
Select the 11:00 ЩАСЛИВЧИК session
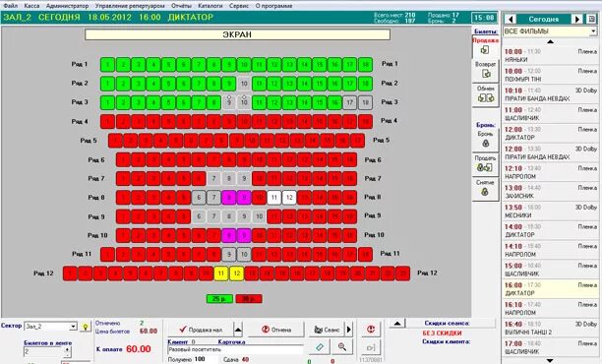[x=551, y=114]
